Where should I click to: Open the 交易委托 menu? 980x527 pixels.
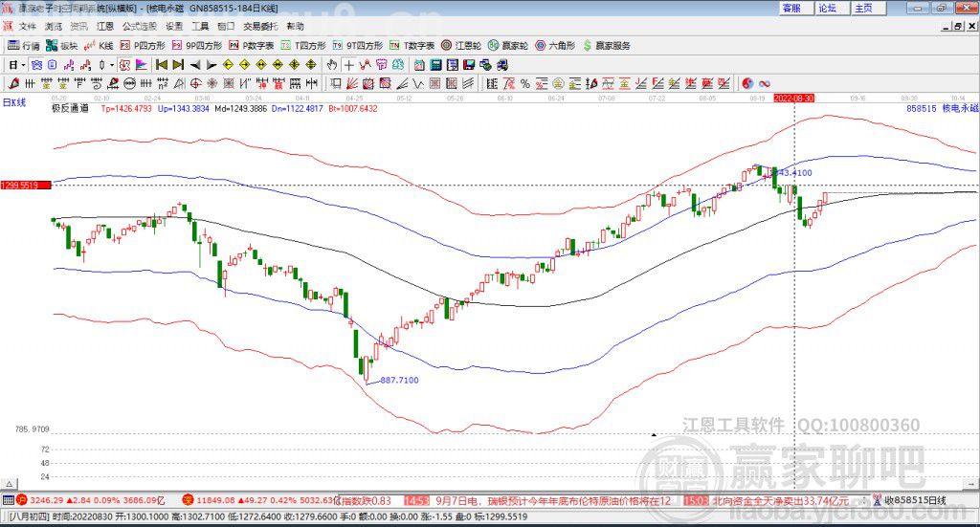click(260, 26)
